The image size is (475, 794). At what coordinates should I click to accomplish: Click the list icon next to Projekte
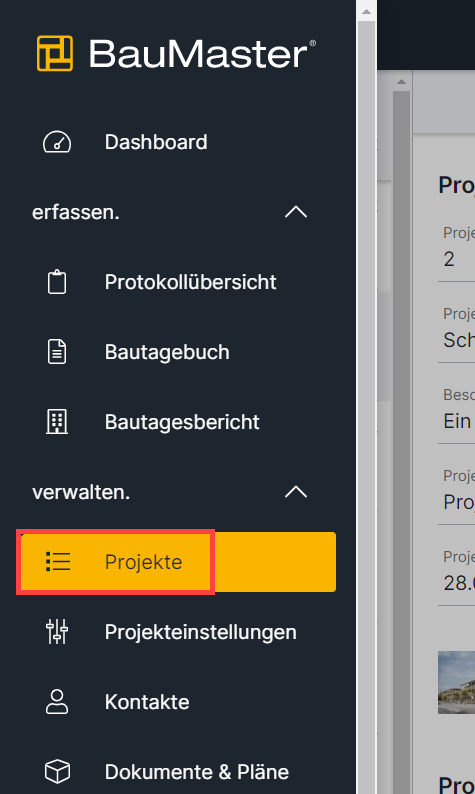pyautogui.click(x=58, y=562)
